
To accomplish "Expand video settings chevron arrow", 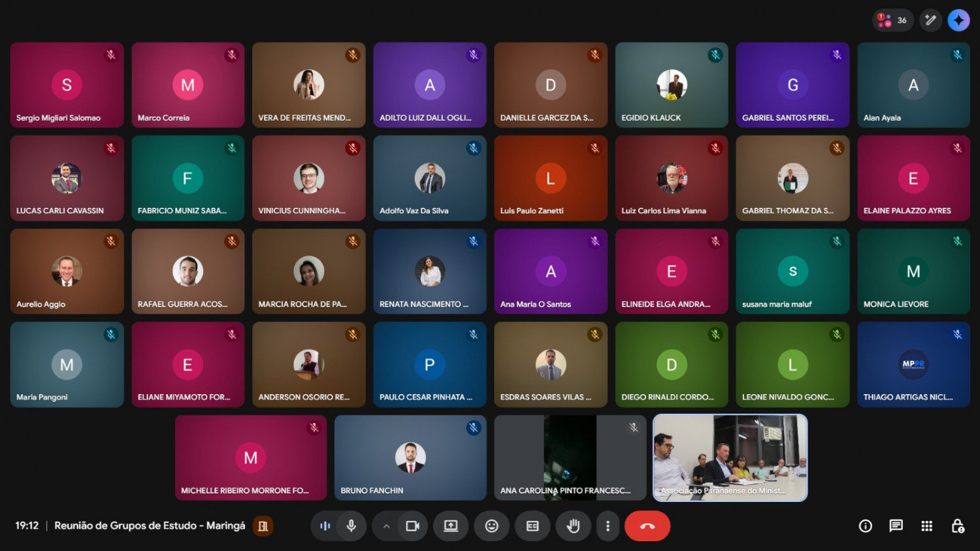I will (387, 526).
